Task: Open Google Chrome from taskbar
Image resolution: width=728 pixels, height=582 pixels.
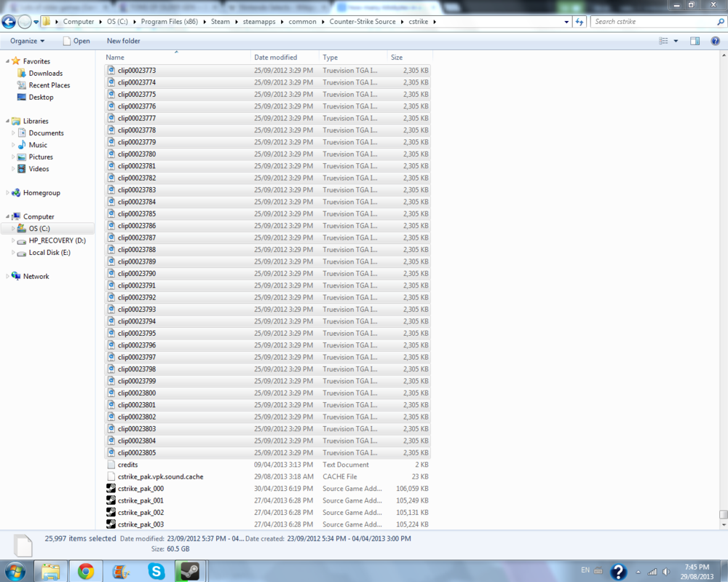Action: point(85,571)
